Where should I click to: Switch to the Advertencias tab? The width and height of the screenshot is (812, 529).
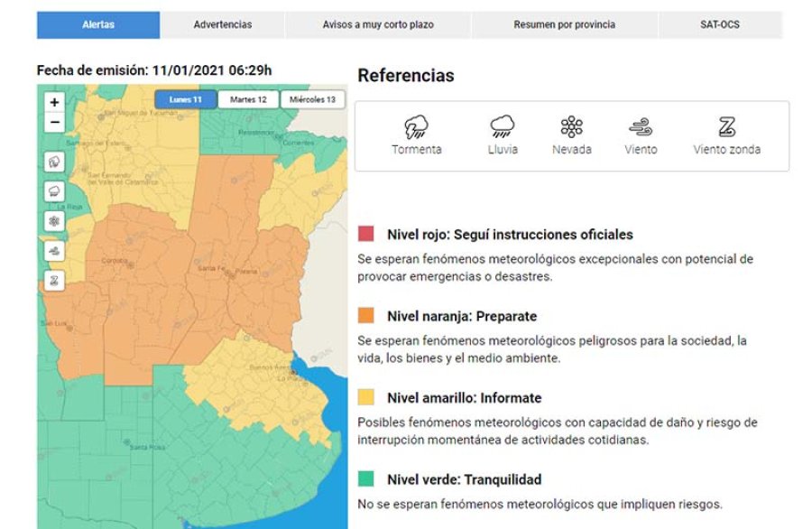223,25
